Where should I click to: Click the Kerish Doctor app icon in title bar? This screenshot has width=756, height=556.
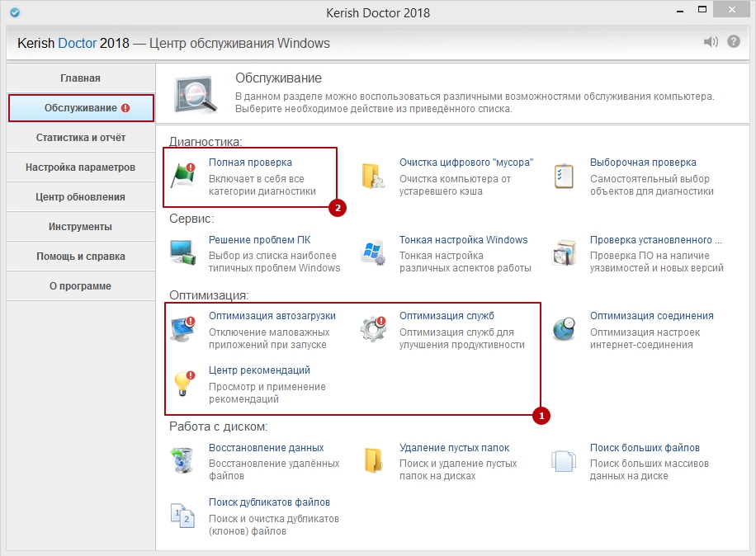pos(15,12)
